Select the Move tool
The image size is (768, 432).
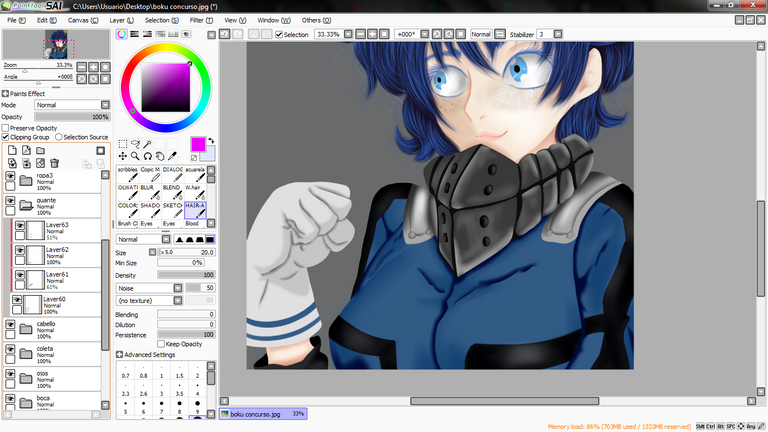point(123,156)
